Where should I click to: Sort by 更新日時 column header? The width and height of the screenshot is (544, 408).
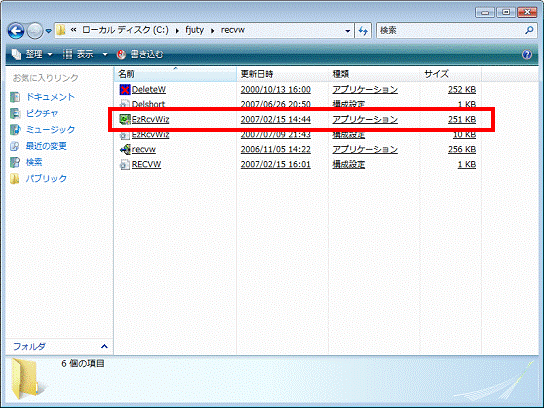282,74
